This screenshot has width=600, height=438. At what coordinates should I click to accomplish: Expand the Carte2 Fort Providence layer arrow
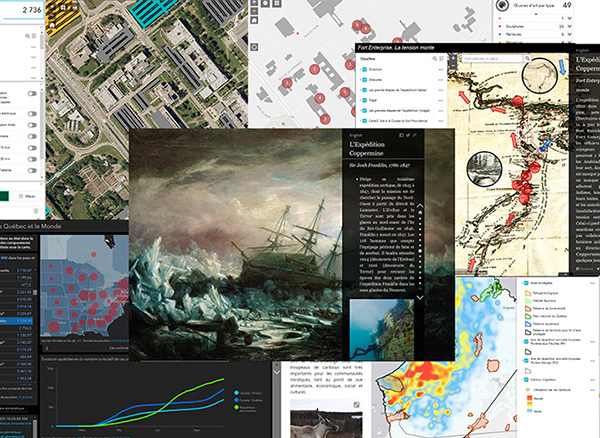(x=360, y=121)
